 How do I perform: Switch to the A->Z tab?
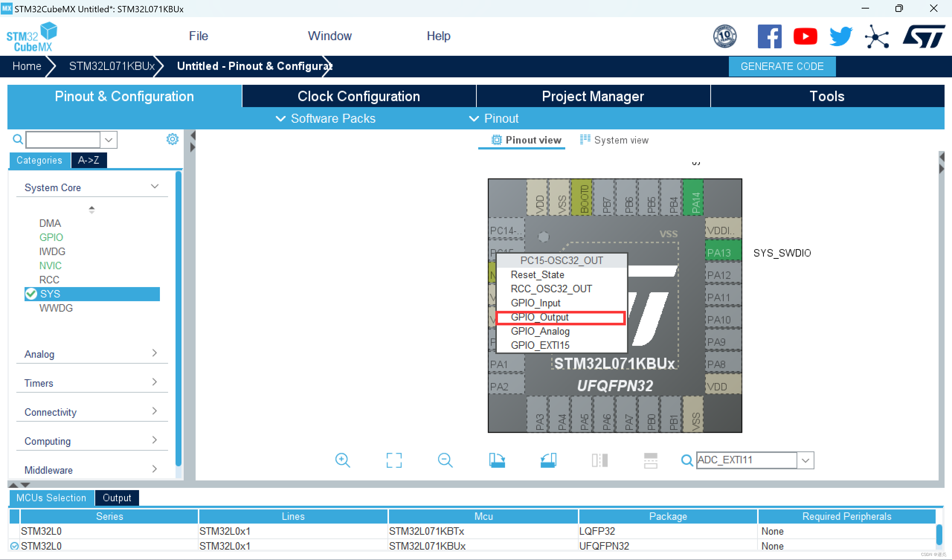point(89,160)
